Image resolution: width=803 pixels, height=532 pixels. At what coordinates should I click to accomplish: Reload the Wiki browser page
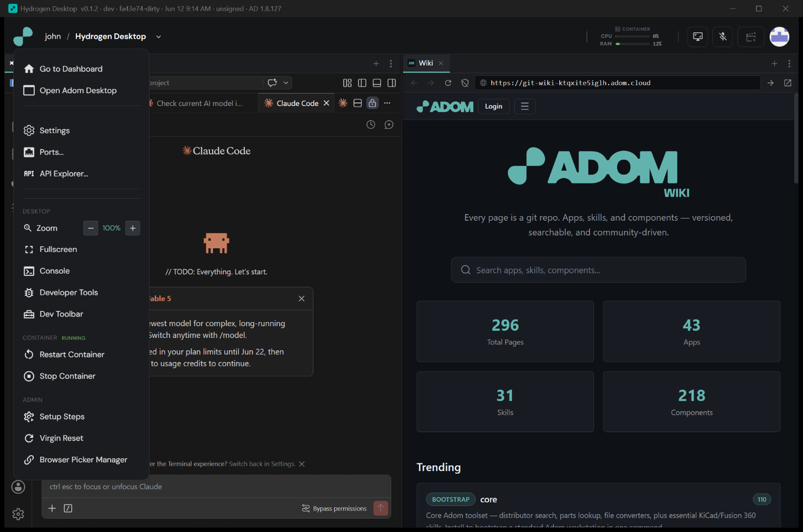(x=448, y=83)
